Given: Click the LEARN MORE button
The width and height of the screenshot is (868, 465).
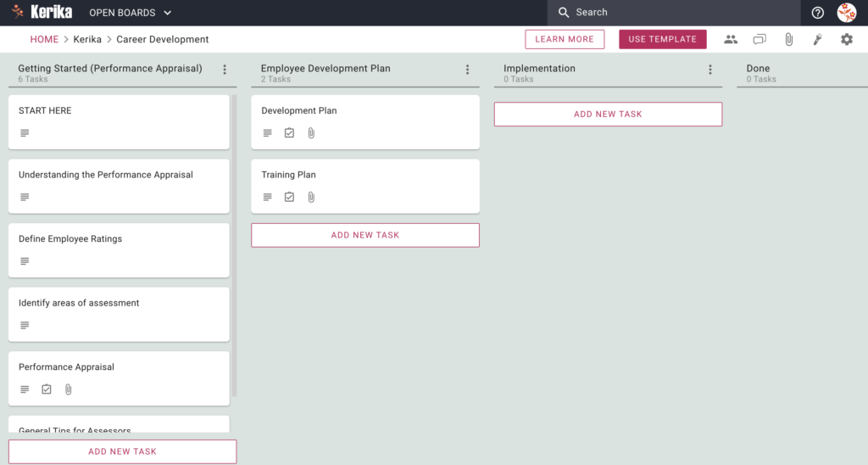Looking at the screenshot, I should pyautogui.click(x=565, y=39).
